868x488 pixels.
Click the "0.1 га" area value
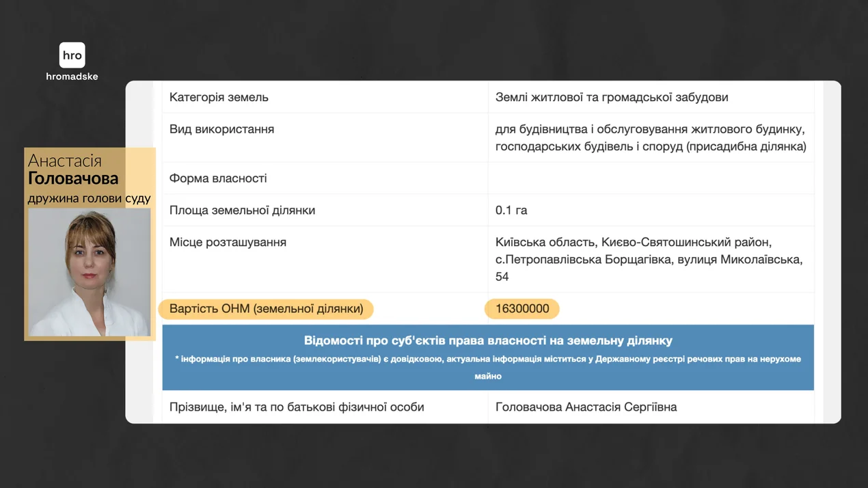coord(511,211)
